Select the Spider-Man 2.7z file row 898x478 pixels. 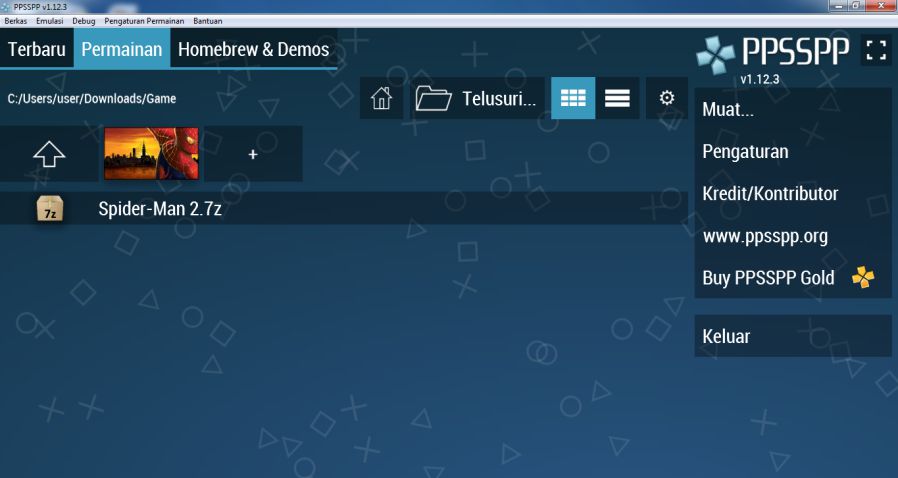pyautogui.click(x=344, y=208)
